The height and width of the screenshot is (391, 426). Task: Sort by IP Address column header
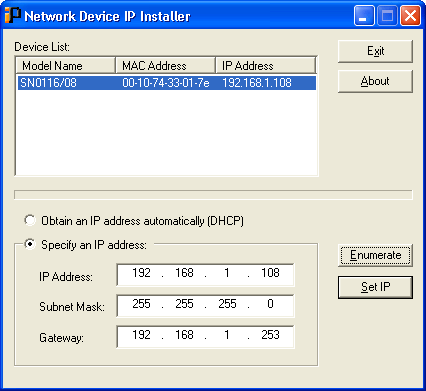(x=266, y=65)
